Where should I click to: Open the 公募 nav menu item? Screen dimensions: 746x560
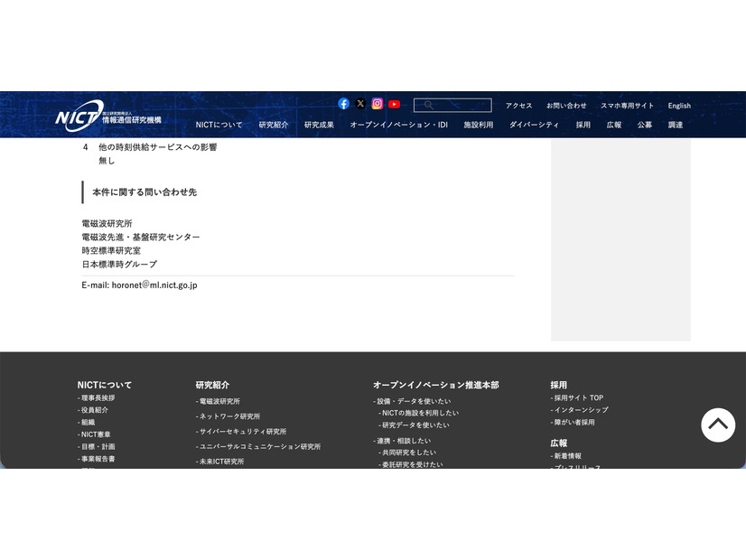coord(645,125)
